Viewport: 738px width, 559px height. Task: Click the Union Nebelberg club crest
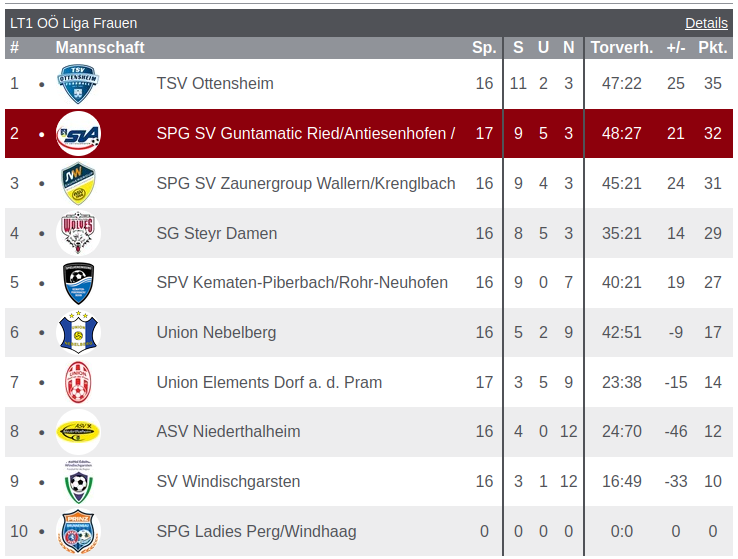[78, 333]
